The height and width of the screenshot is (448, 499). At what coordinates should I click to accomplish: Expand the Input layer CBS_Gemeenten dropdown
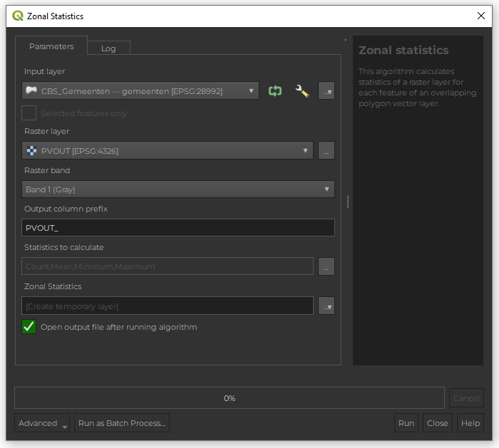point(141,91)
